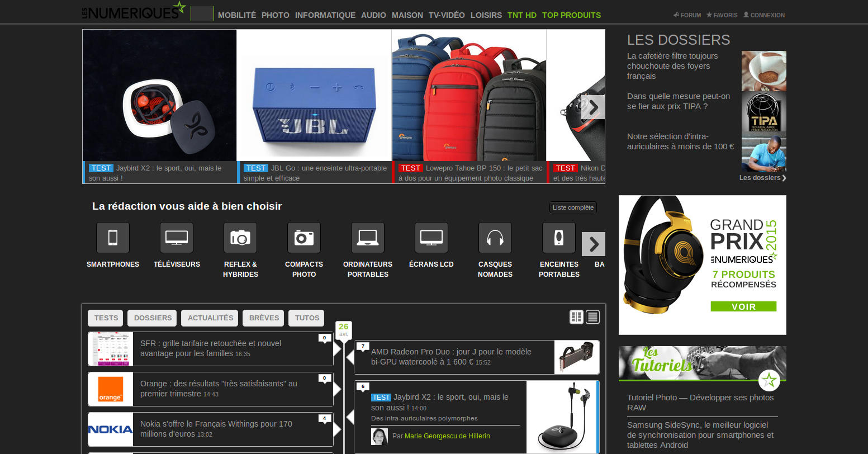The width and height of the screenshot is (868, 454).
Task: Open the Ordinateurs Portables laptop icon
Action: [368, 238]
